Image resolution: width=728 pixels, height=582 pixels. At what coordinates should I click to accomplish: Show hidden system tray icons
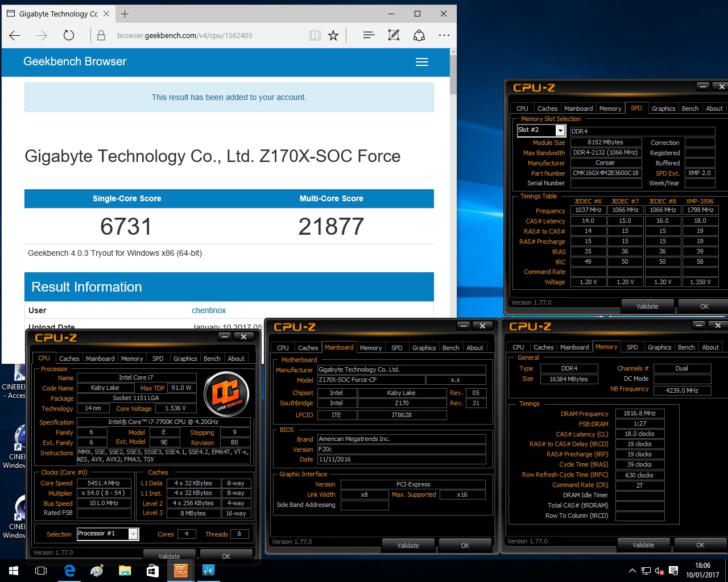coord(632,571)
